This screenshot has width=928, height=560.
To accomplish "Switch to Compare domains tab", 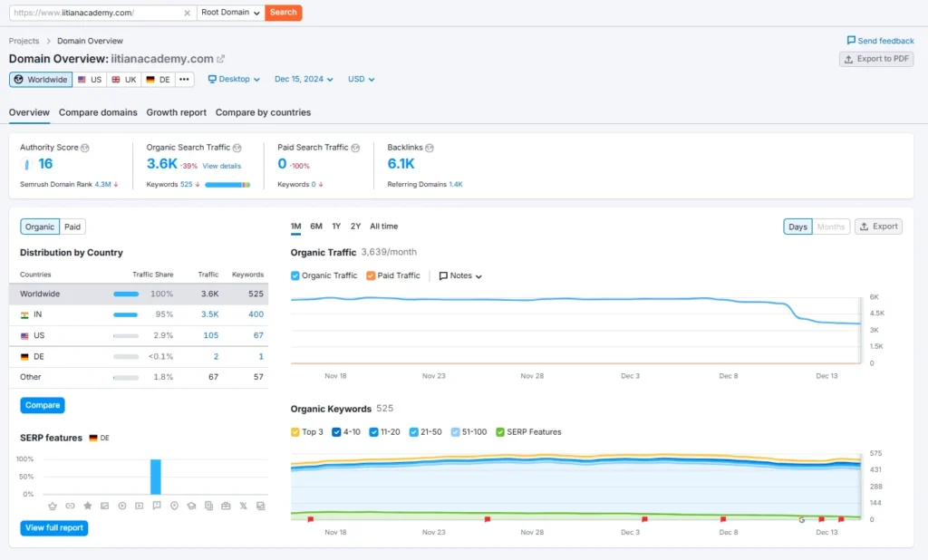I will pyautogui.click(x=98, y=112).
